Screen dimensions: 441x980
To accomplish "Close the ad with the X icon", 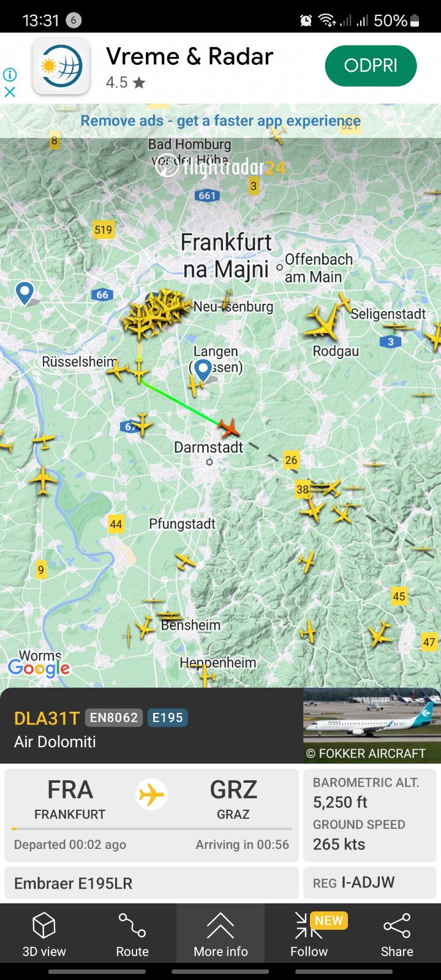I will coord(10,92).
